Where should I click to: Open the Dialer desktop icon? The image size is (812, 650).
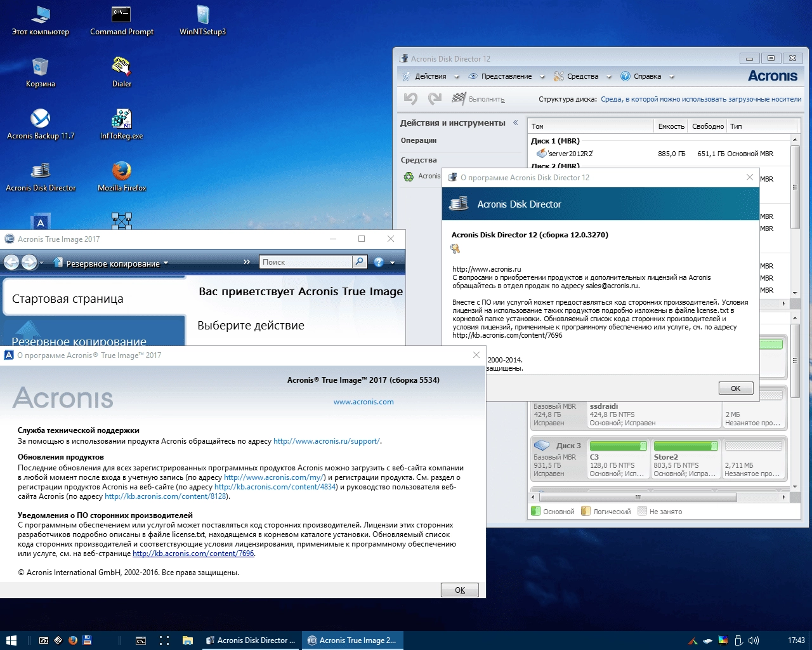point(122,72)
